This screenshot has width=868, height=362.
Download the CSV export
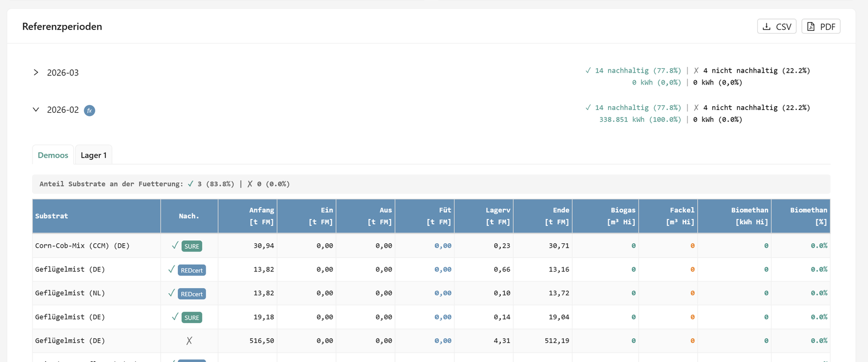click(776, 27)
